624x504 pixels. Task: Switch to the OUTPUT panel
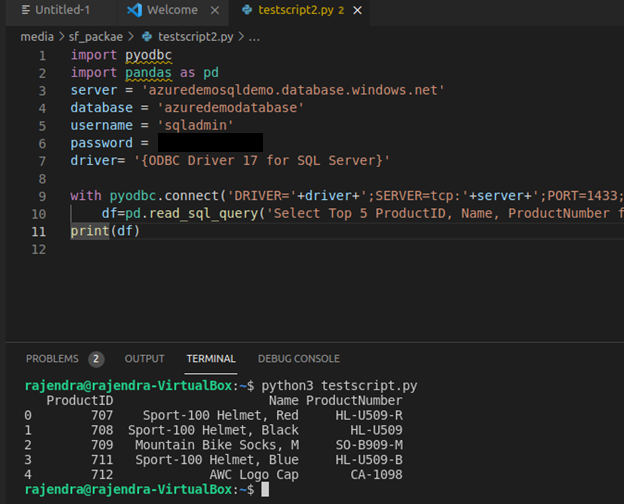pyautogui.click(x=144, y=359)
